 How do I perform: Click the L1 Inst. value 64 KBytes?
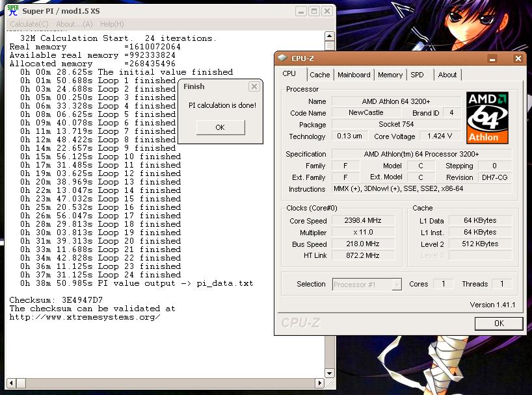click(x=480, y=232)
